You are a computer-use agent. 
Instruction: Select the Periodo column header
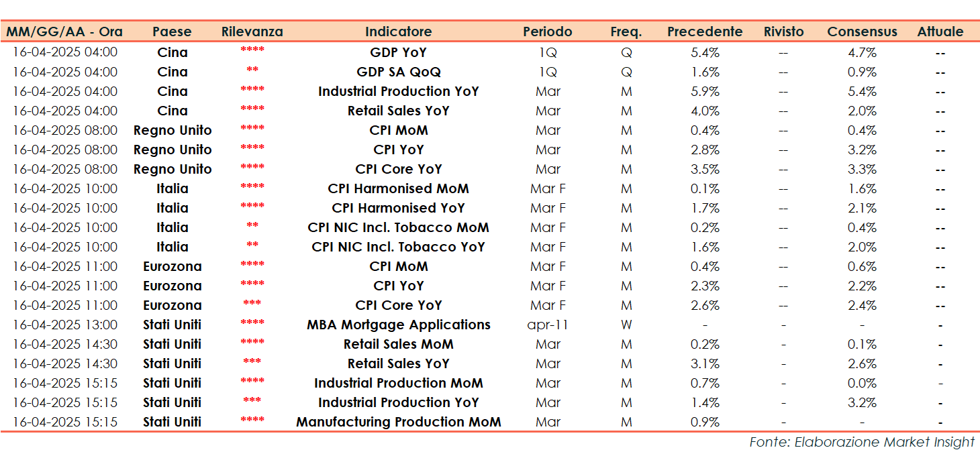point(548,32)
